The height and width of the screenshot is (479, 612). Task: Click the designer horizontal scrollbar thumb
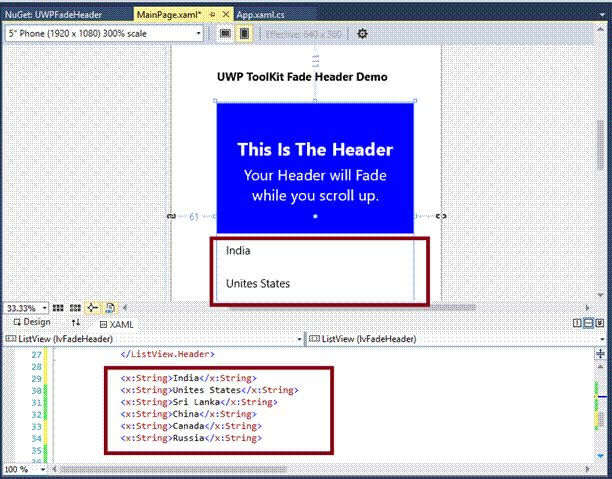coord(352,308)
